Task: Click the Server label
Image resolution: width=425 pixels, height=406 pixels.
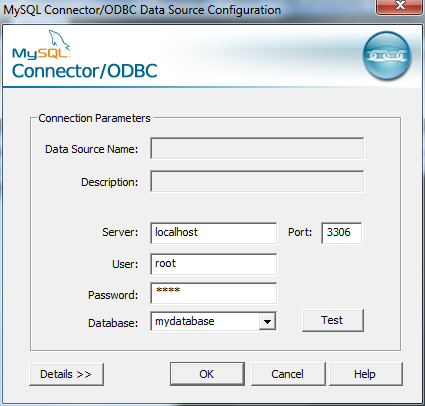Action: pyautogui.click(x=120, y=232)
